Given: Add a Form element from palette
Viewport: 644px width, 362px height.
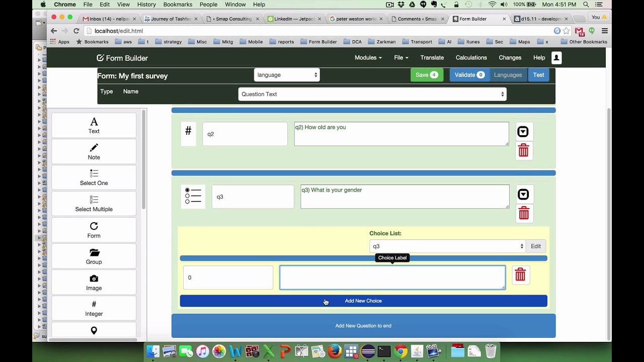Looking at the screenshot, I should pyautogui.click(x=94, y=230).
